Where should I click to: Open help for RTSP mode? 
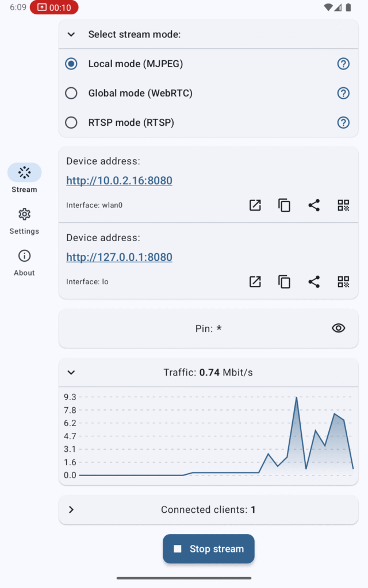tap(343, 122)
